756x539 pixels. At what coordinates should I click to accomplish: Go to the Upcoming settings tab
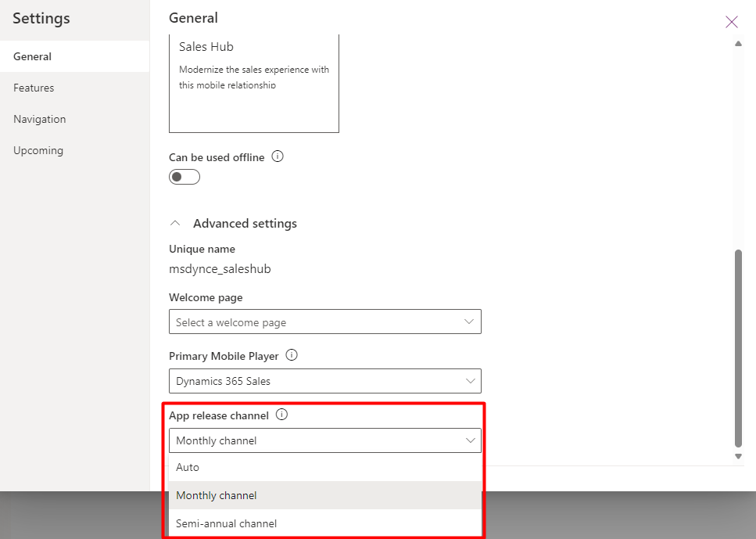click(x=74, y=150)
